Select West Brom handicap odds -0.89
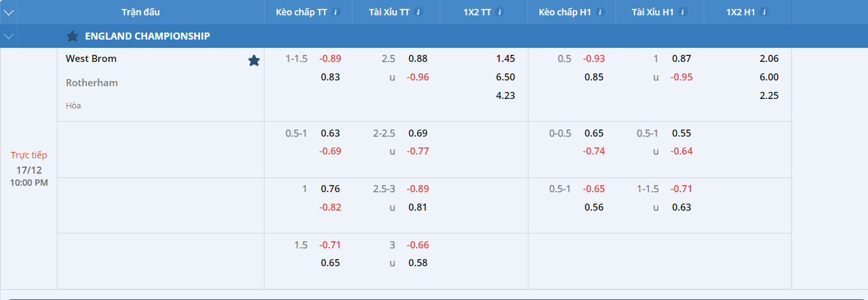The width and height of the screenshot is (868, 300). (x=330, y=59)
